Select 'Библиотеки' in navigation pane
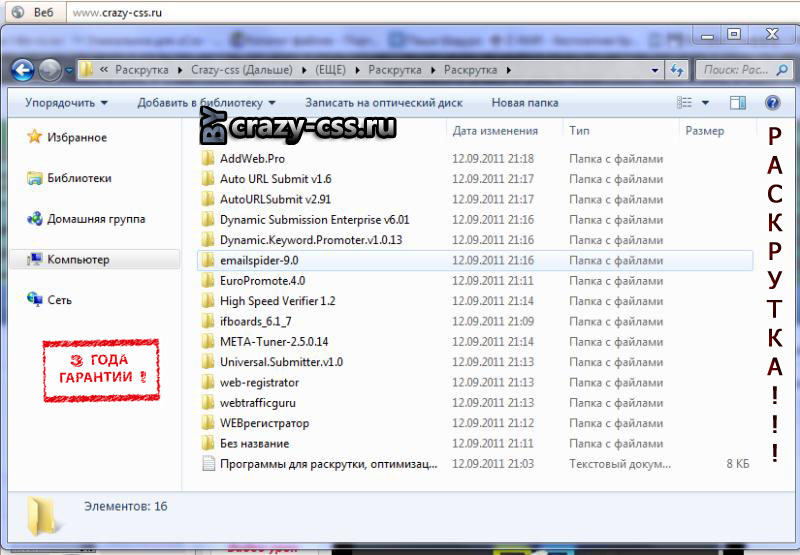The image size is (800, 555). 79,178
